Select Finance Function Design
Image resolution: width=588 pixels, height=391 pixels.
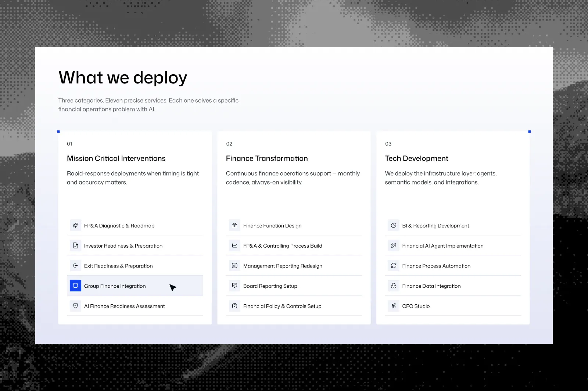click(294, 225)
